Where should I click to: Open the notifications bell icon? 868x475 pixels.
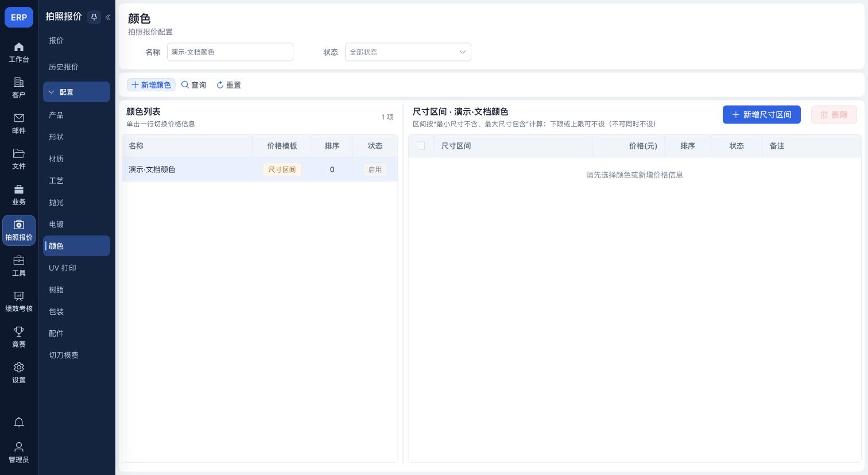19,422
